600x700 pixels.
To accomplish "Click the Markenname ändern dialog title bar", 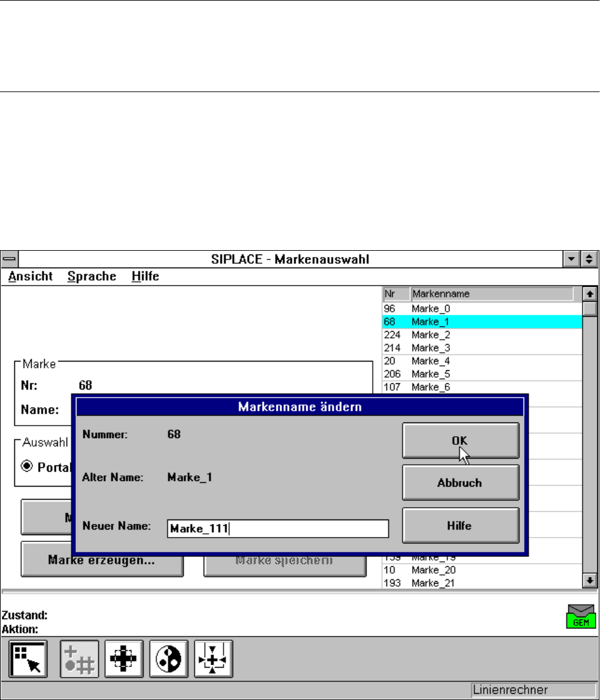I will pos(299,407).
